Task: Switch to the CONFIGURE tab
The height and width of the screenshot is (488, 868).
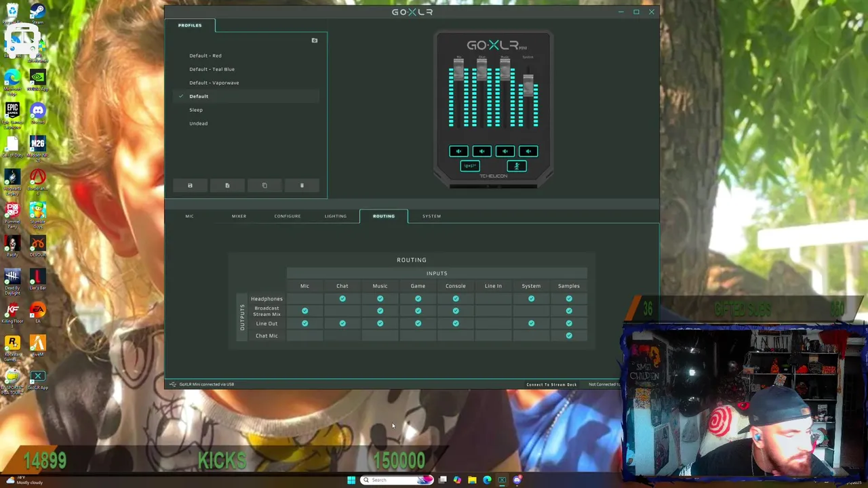Action: (288, 216)
